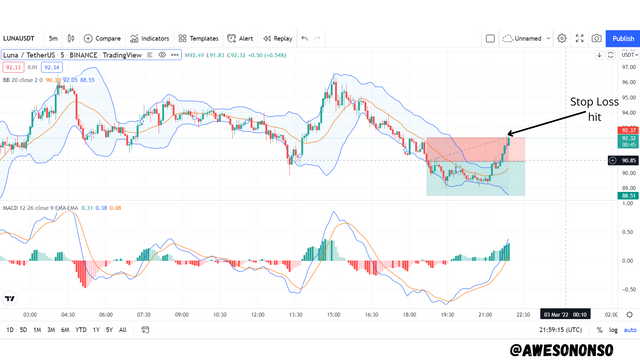Toggle symbol visibility eye icon
This screenshot has width=640, height=360.
click(x=162, y=55)
